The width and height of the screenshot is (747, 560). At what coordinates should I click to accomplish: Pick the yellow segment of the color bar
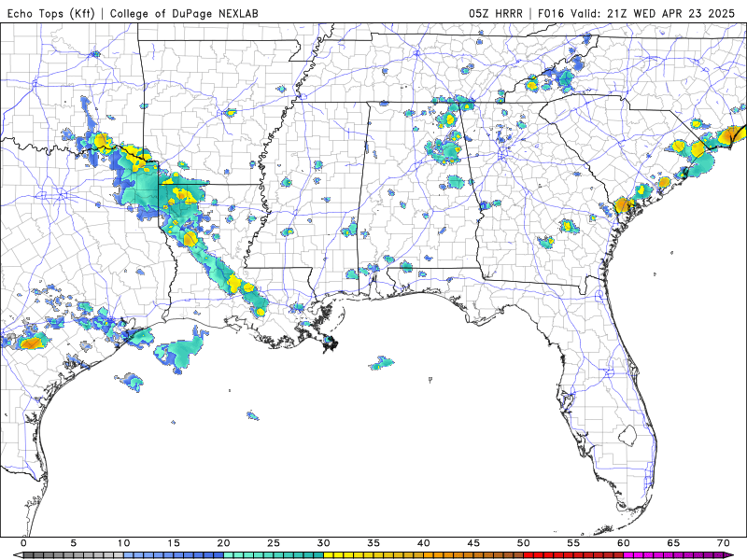tap(373, 555)
